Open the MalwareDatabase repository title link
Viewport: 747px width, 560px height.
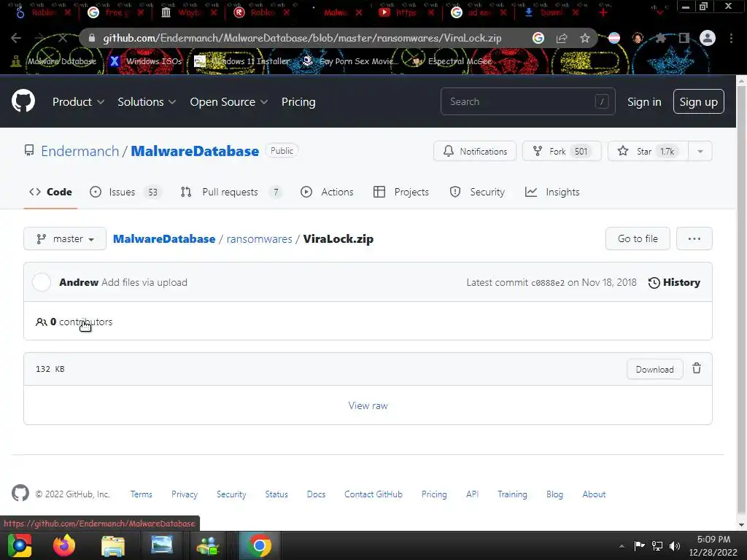pyautogui.click(x=195, y=151)
